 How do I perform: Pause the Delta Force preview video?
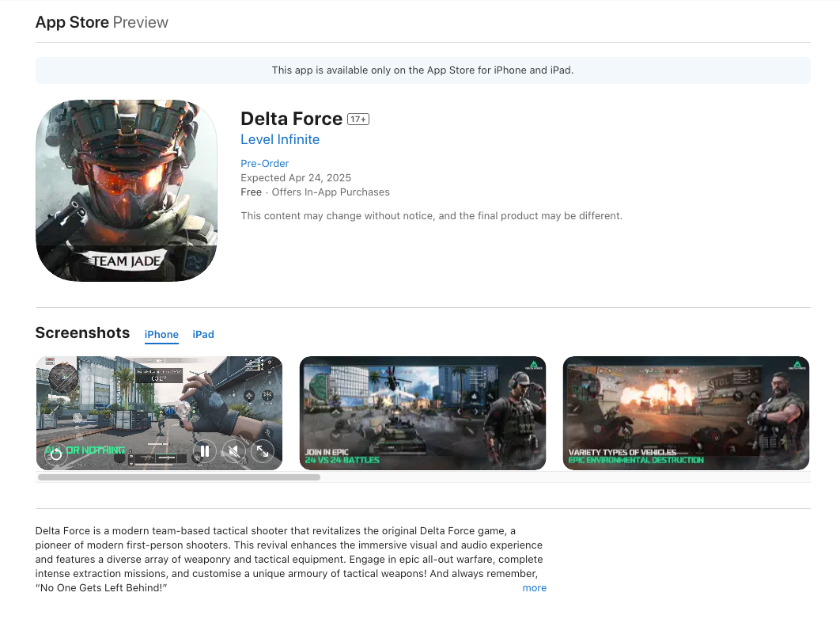pyautogui.click(x=204, y=451)
